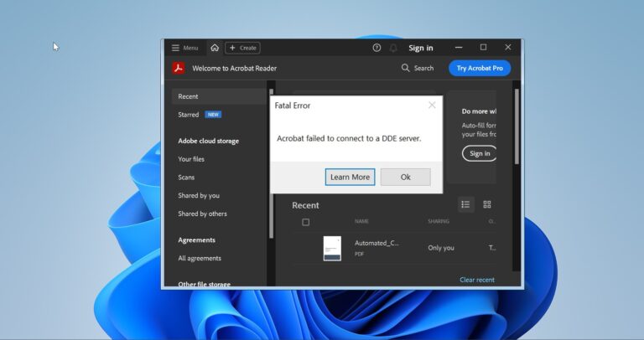Maximize the Acrobat Reader window

coord(483,48)
